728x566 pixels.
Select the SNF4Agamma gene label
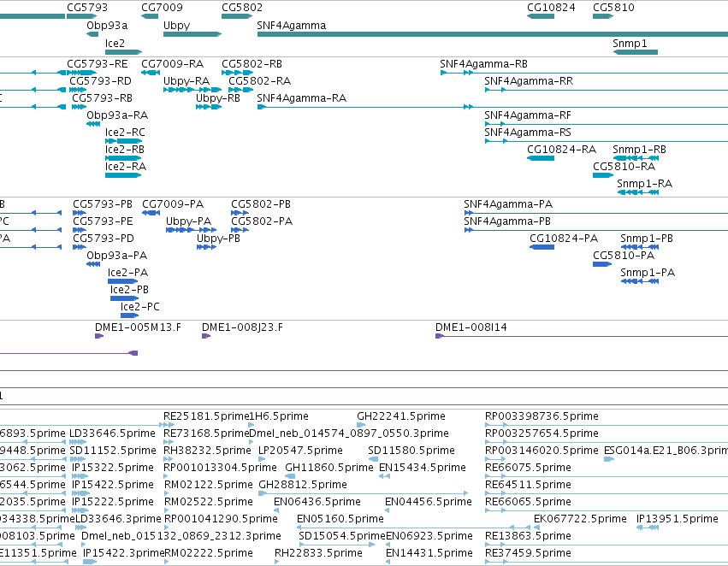[292, 26]
